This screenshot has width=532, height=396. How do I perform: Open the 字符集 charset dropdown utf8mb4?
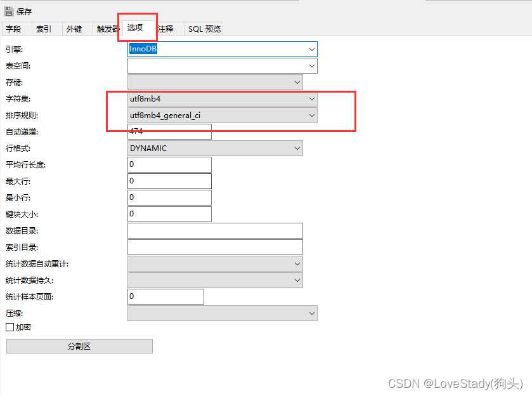click(x=223, y=99)
